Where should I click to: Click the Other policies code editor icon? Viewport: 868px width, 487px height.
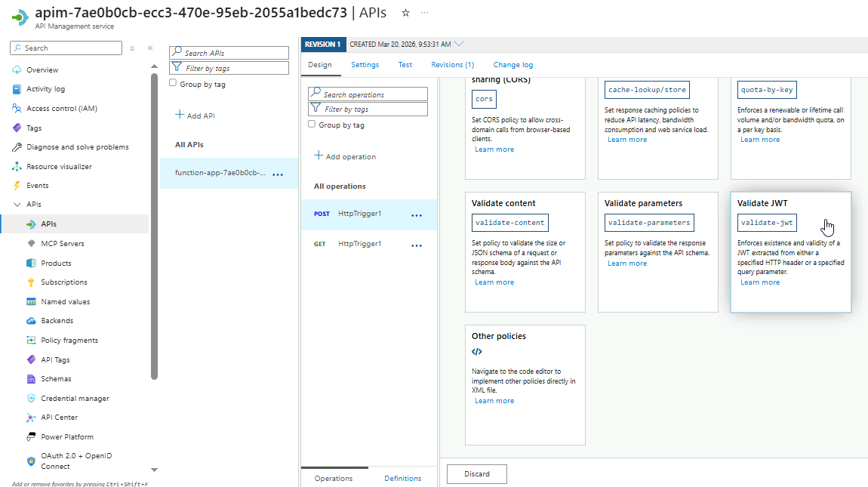(x=477, y=352)
